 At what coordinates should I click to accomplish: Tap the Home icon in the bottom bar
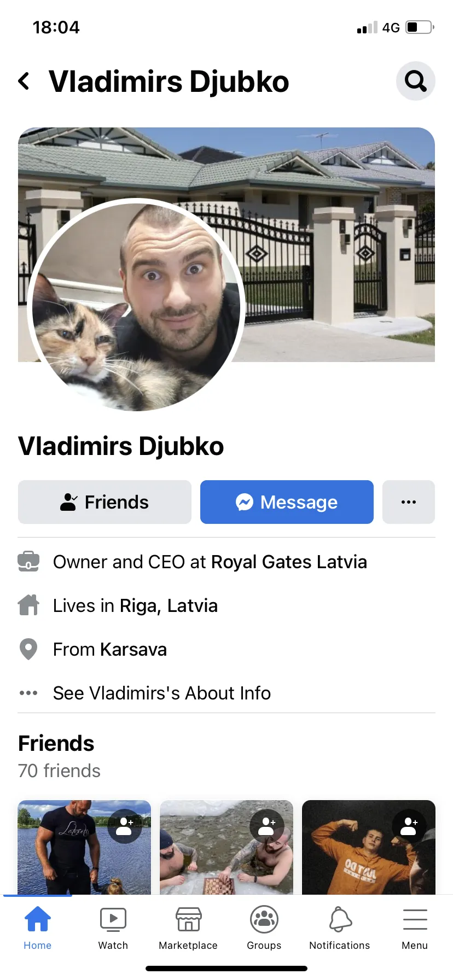(x=38, y=929)
